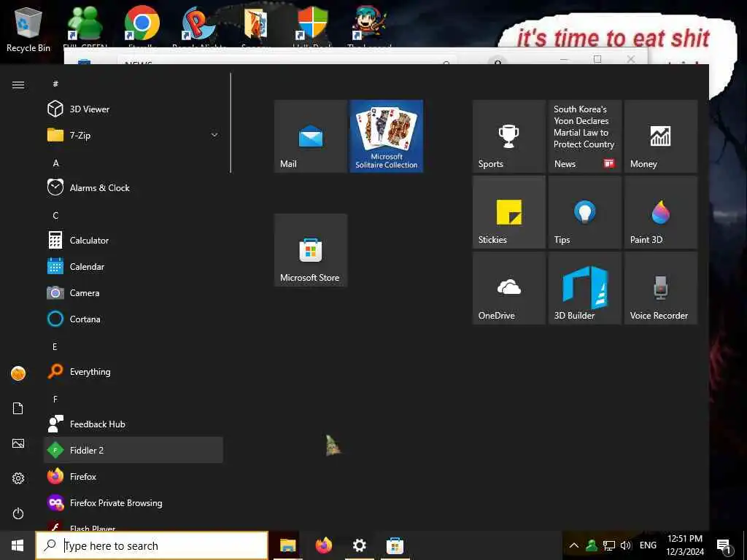Open File Explorer from the taskbar
This screenshot has width=747, height=560.
[287, 545]
